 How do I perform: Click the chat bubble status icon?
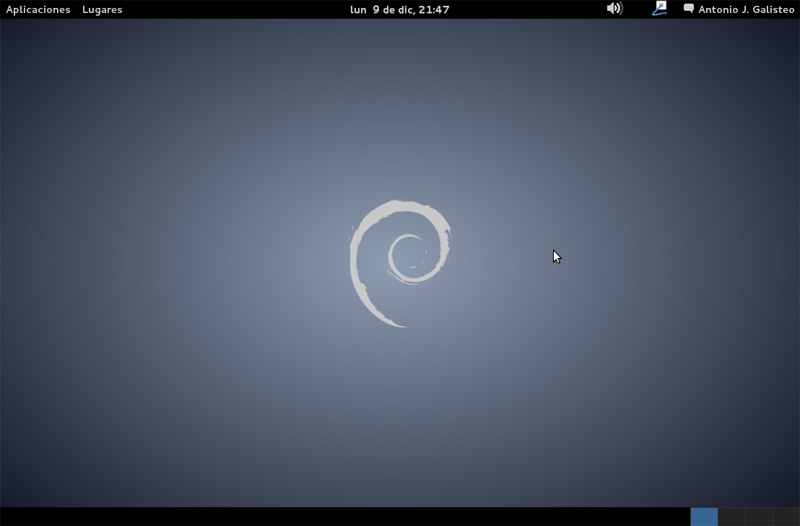[x=689, y=9]
